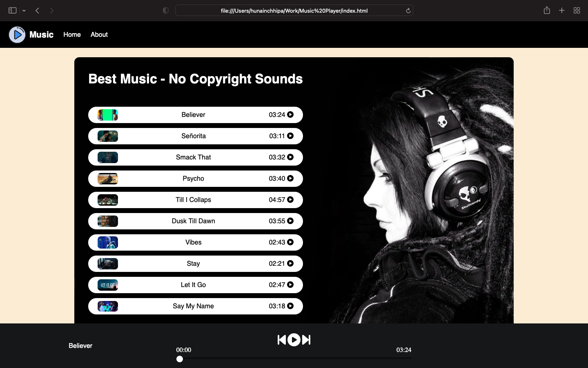Click the Let It Go album thumbnail
588x368 pixels.
click(x=108, y=285)
